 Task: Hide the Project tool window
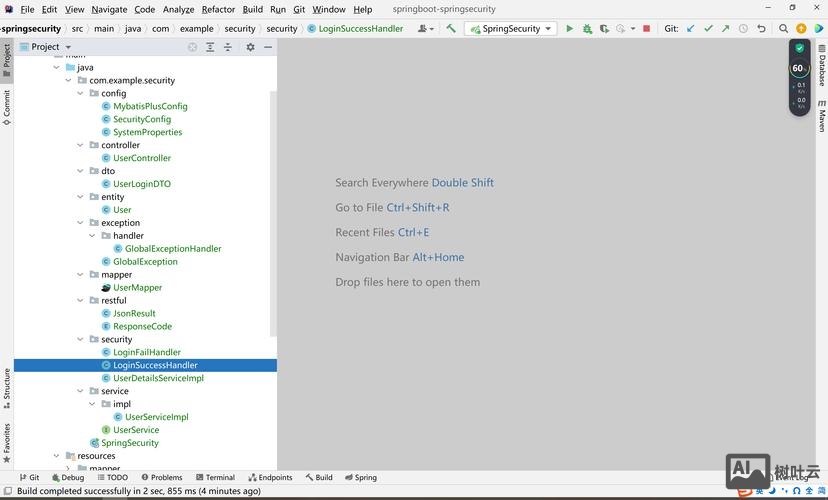tap(268, 47)
